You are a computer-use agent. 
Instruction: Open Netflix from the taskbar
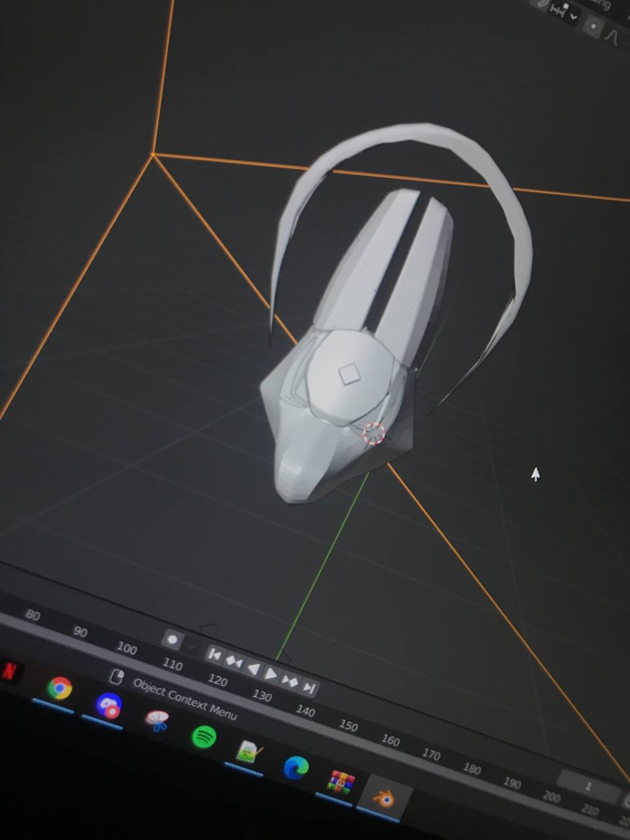(x=10, y=671)
